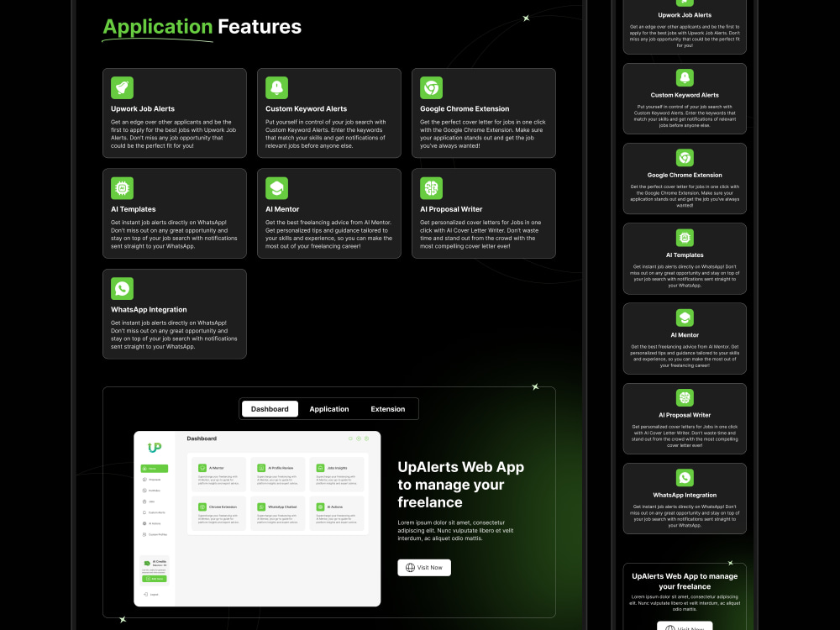Click the 'AI Proposal Writer' title in desktop layout
Image resolution: width=840 pixels, height=630 pixels.
coord(451,209)
